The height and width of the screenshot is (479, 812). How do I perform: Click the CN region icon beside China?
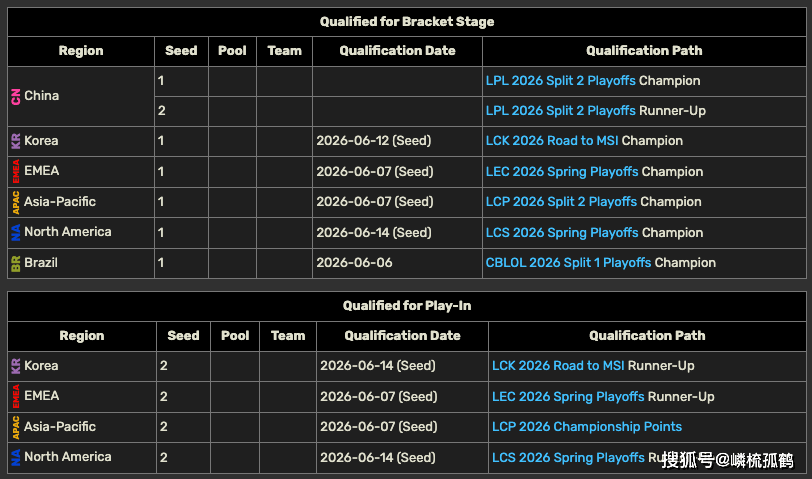[x=15, y=96]
